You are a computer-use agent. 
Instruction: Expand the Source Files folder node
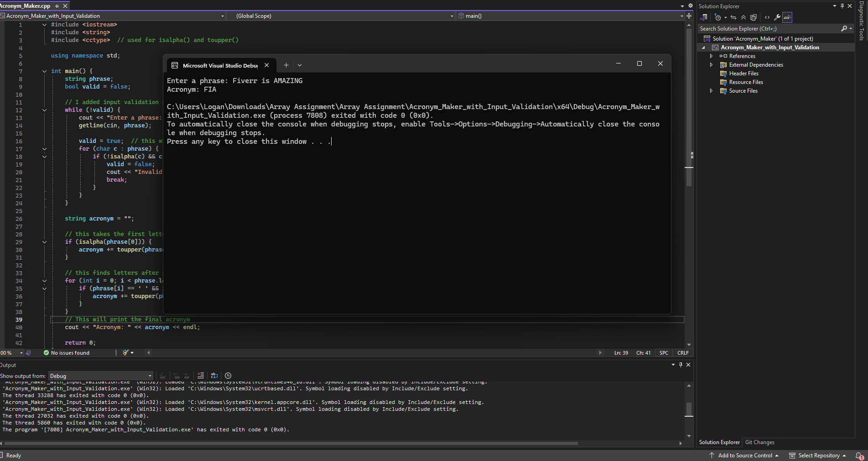[711, 91]
